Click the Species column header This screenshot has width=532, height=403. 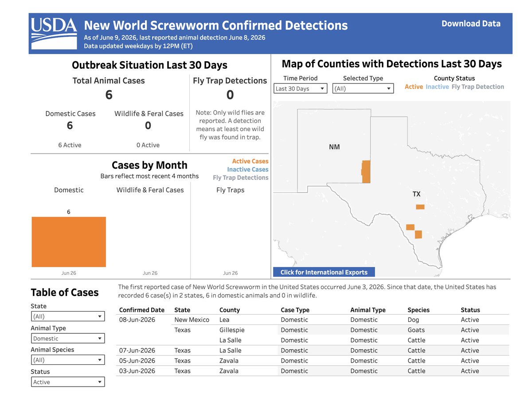[419, 310]
